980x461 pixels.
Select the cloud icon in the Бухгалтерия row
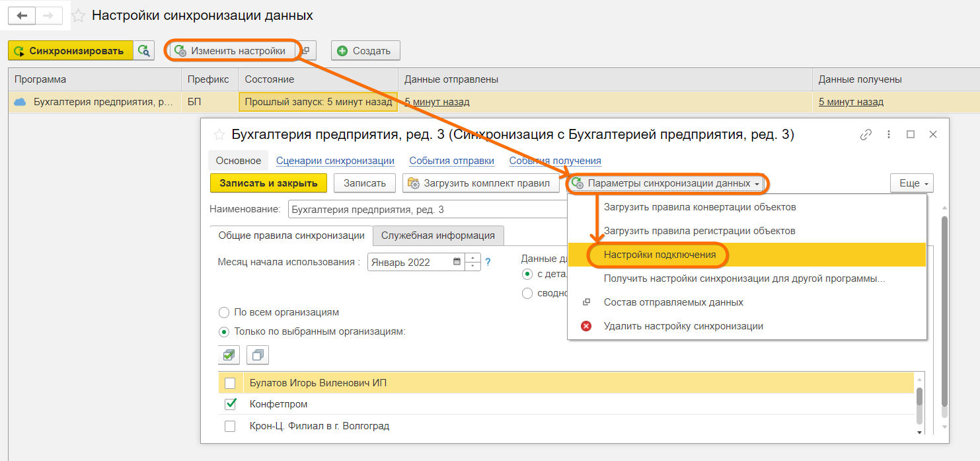click(x=20, y=102)
